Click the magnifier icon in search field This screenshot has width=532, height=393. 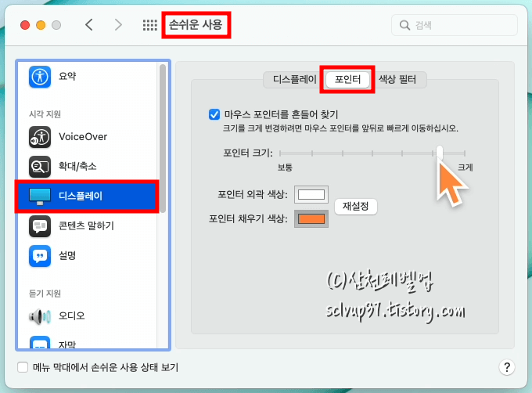(x=404, y=25)
